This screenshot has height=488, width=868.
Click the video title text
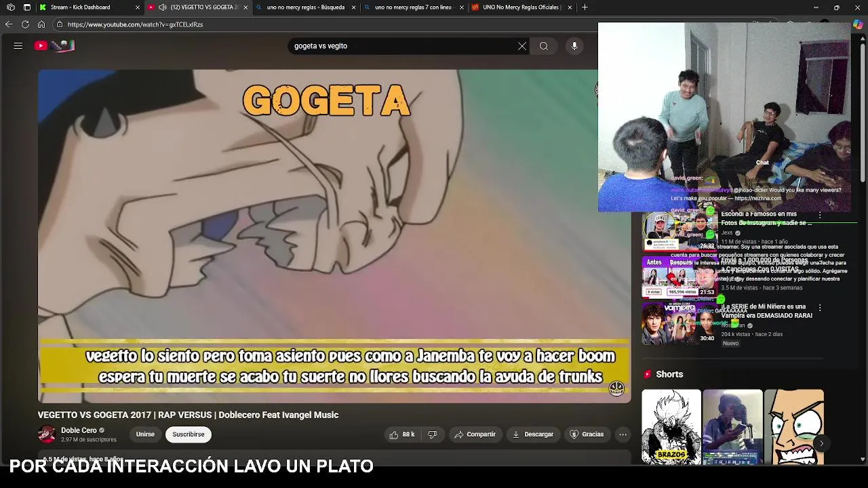tap(188, 415)
